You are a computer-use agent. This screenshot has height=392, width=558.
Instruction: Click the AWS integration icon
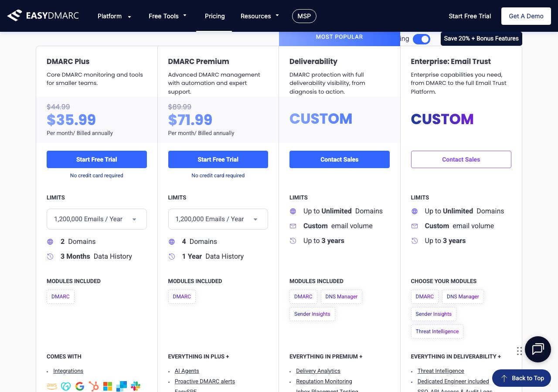coord(52,386)
